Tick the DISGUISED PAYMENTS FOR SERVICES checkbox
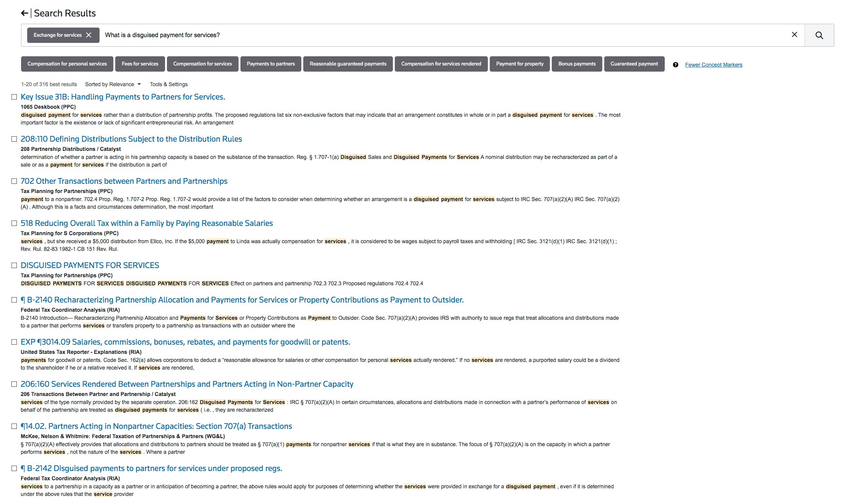The image size is (847, 504). click(14, 265)
